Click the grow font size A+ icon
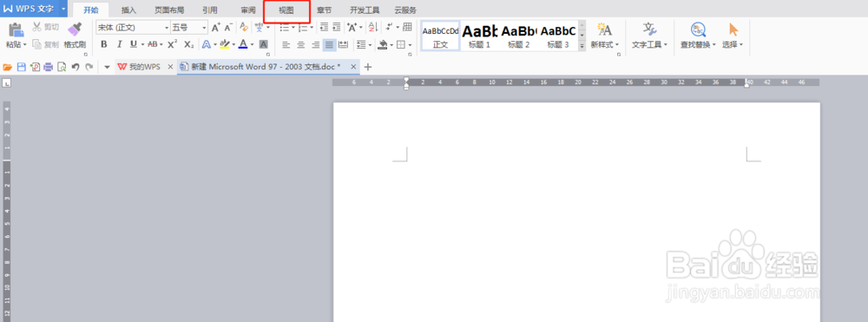This screenshot has height=322, width=868. (216, 27)
